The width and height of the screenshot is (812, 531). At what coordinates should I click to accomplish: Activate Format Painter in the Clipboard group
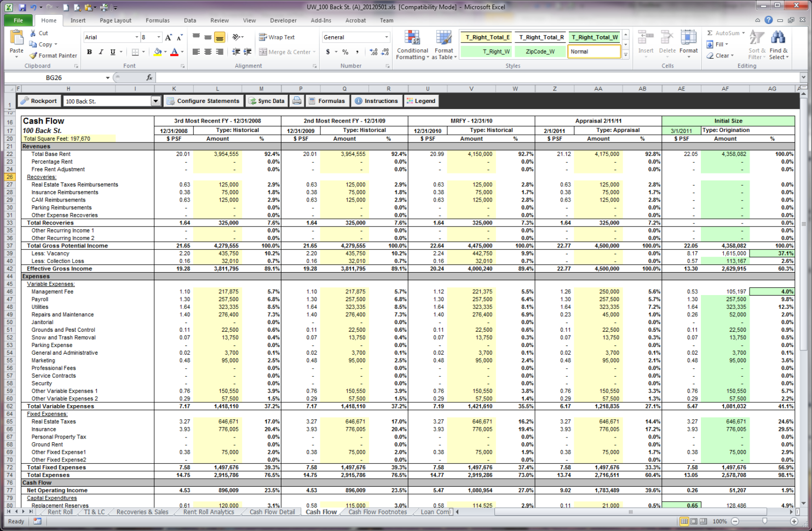(53, 55)
